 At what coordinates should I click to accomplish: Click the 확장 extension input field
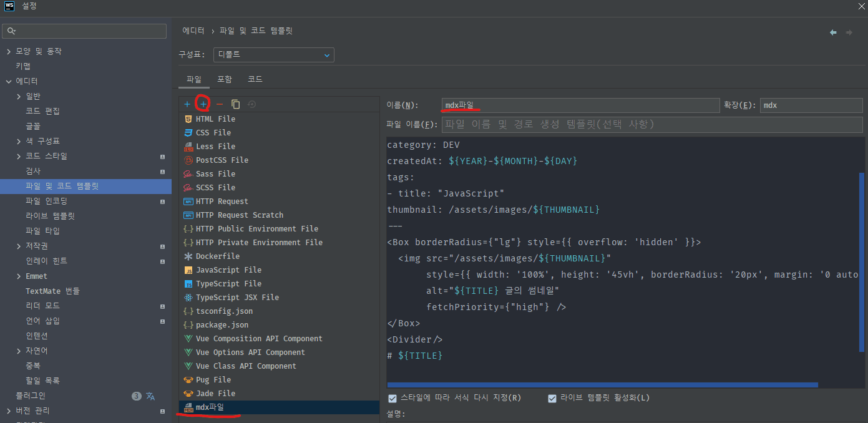[811, 105]
